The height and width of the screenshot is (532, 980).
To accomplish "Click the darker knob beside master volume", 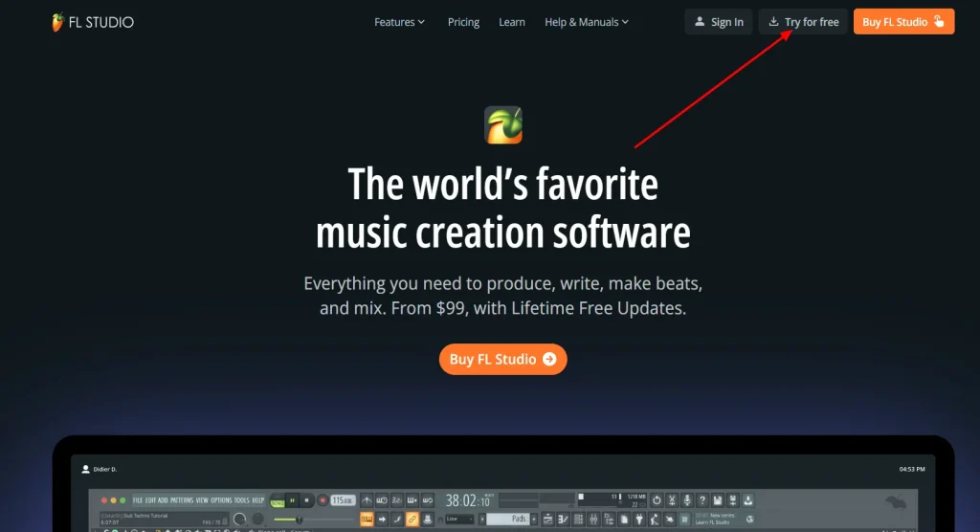I will (257, 519).
